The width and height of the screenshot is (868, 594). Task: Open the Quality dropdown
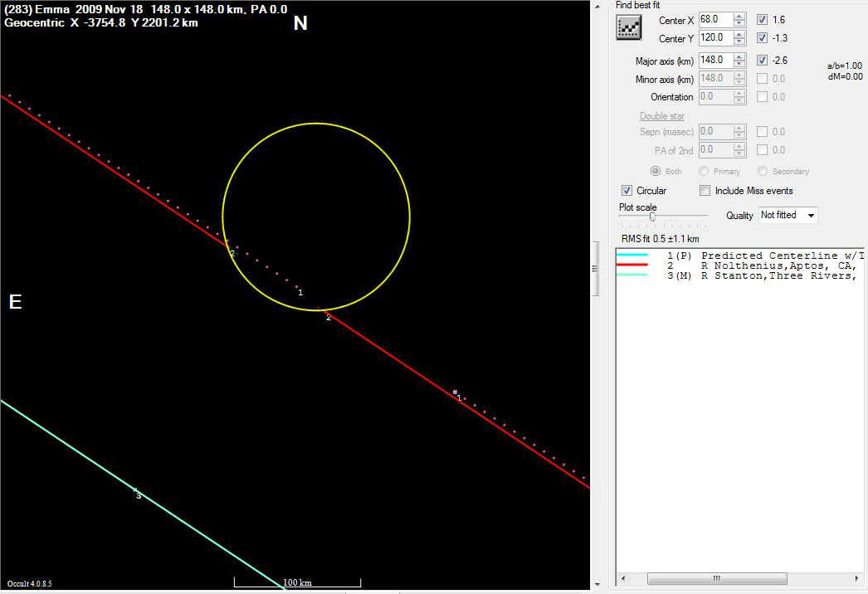[788, 215]
